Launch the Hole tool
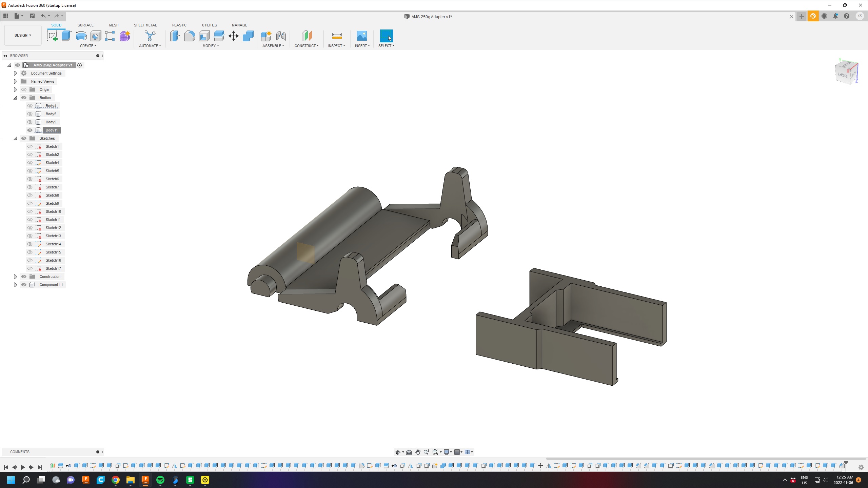The height and width of the screenshot is (488, 868). [x=95, y=36]
